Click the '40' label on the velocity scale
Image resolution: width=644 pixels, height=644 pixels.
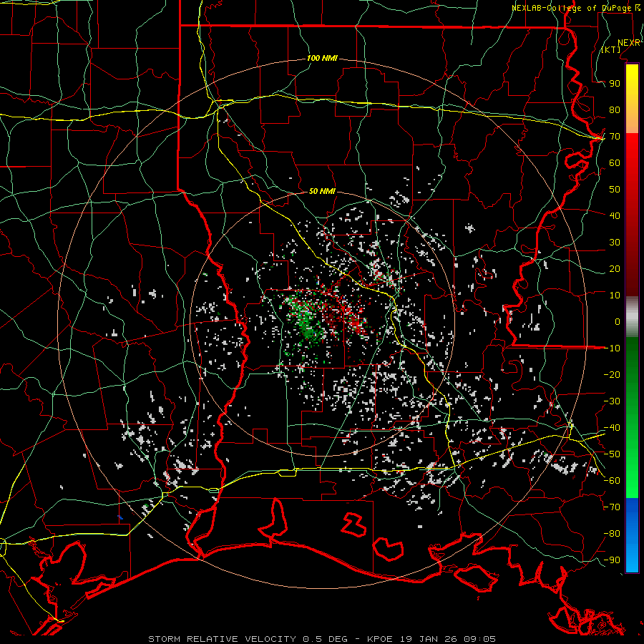point(615,215)
